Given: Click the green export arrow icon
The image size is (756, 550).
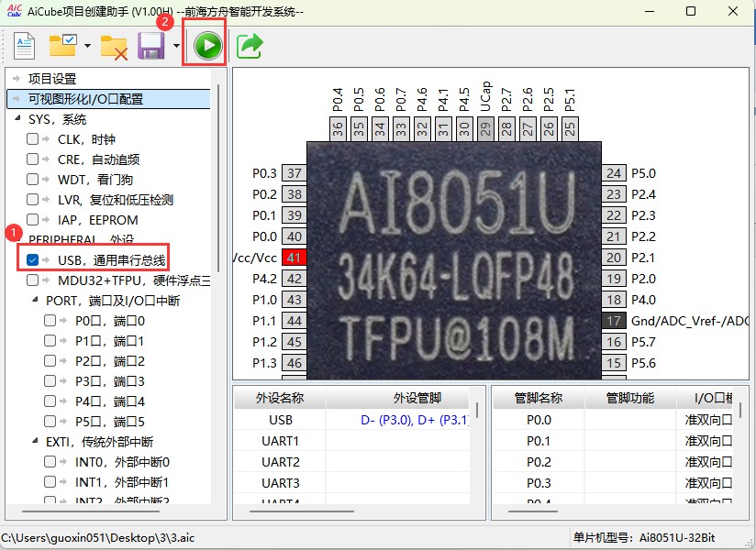Looking at the screenshot, I should 250,46.
